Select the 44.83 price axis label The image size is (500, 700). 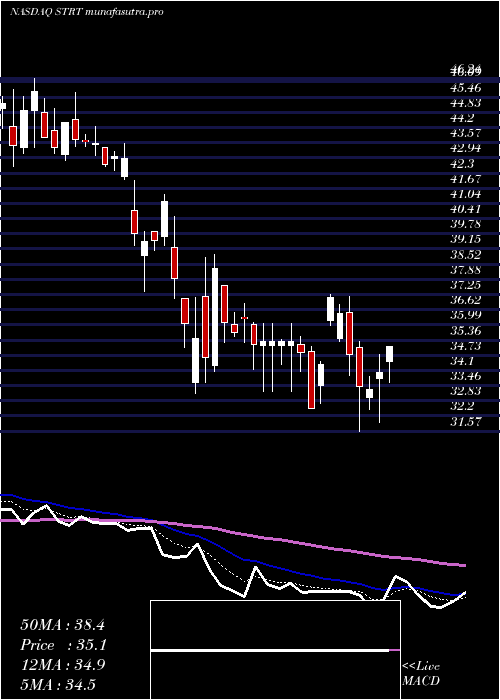click(x=465, y=103)
